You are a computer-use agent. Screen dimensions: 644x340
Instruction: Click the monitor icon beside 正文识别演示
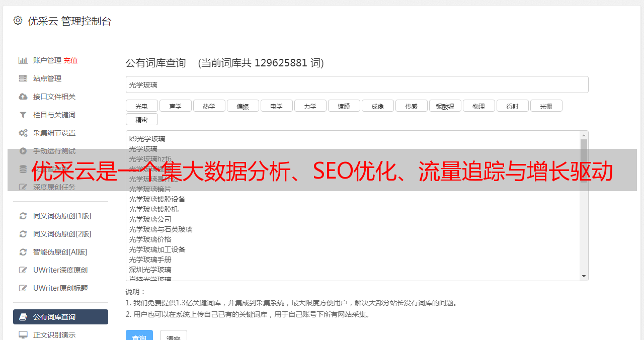point(23,335)
